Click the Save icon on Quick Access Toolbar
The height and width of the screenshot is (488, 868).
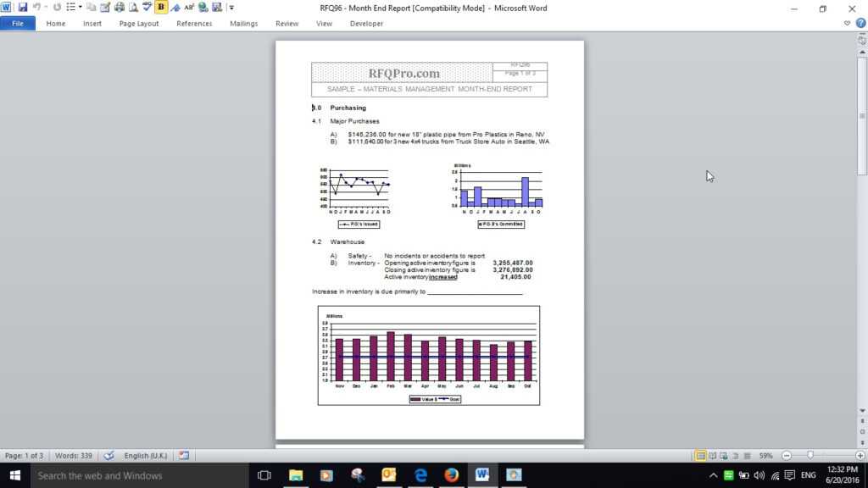[22, 7]
